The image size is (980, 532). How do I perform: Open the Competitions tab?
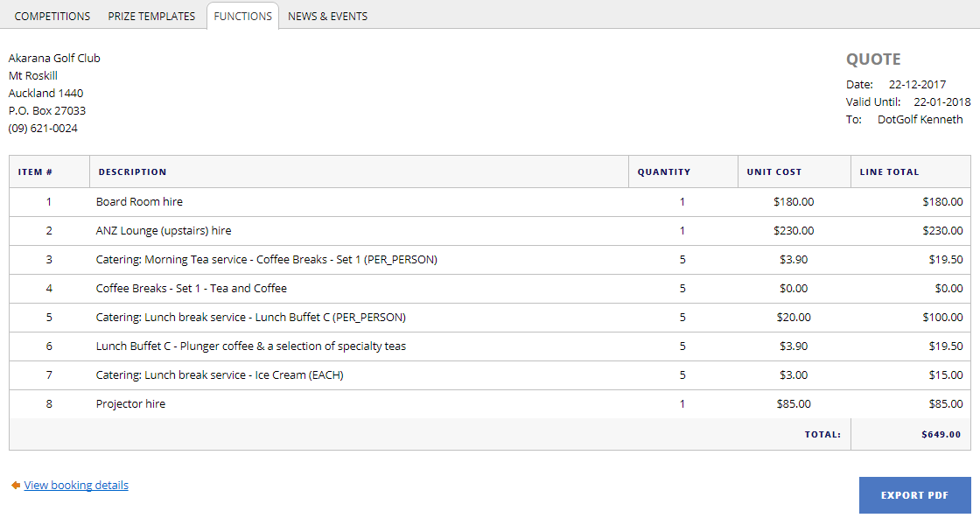(x=52, y=16)
